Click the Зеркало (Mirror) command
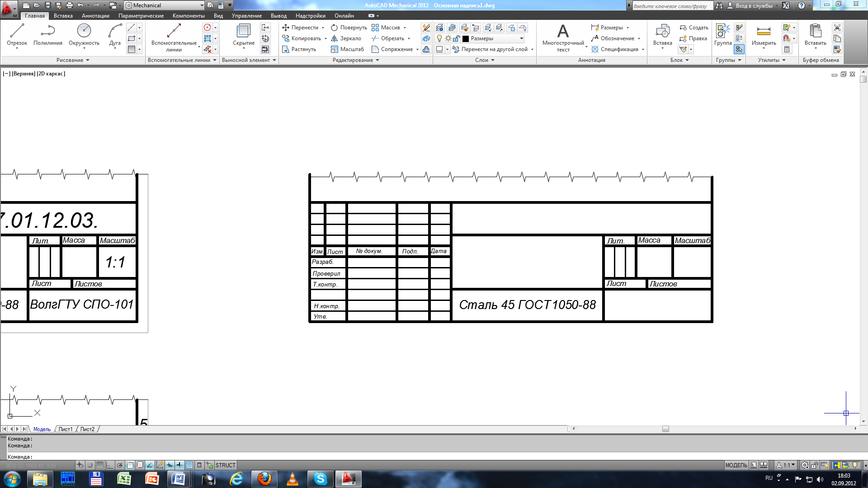This screenshot has height=488, width=868. [346, 38]
